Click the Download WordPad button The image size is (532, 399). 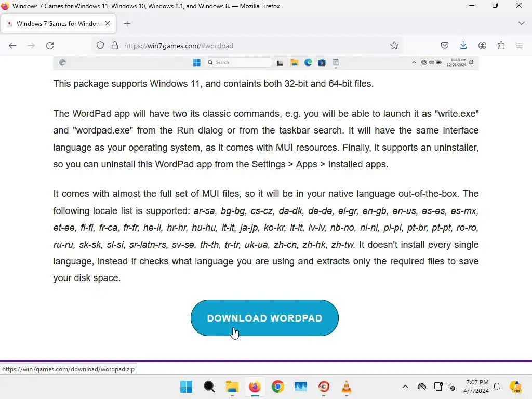[264, 318]
